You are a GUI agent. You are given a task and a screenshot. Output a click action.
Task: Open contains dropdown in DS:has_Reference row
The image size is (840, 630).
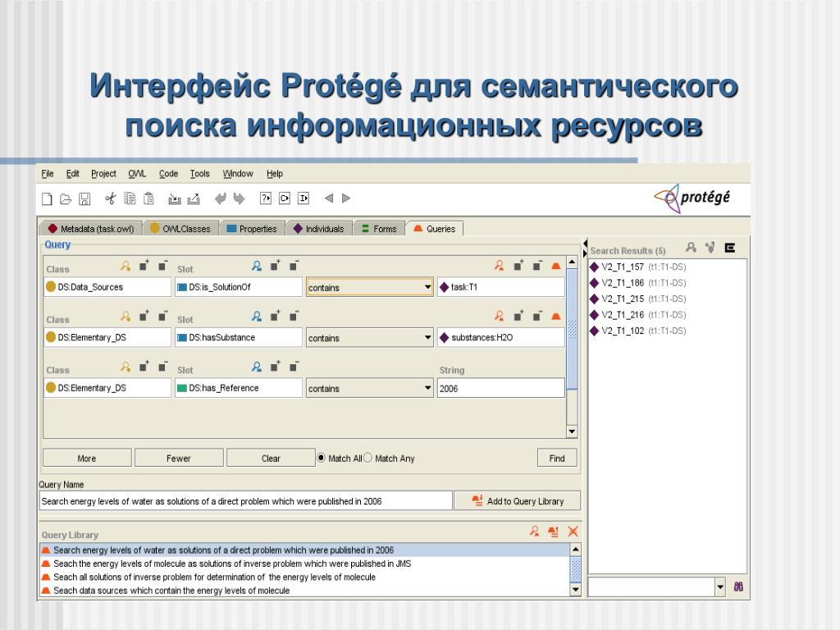coord(427,388)
